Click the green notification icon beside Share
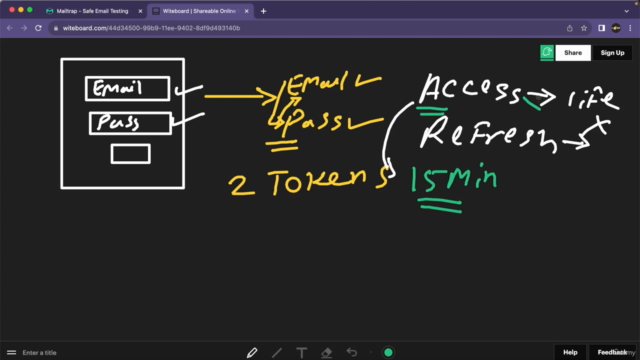This screenshot has height=360, width=640. tap(547, 53)
